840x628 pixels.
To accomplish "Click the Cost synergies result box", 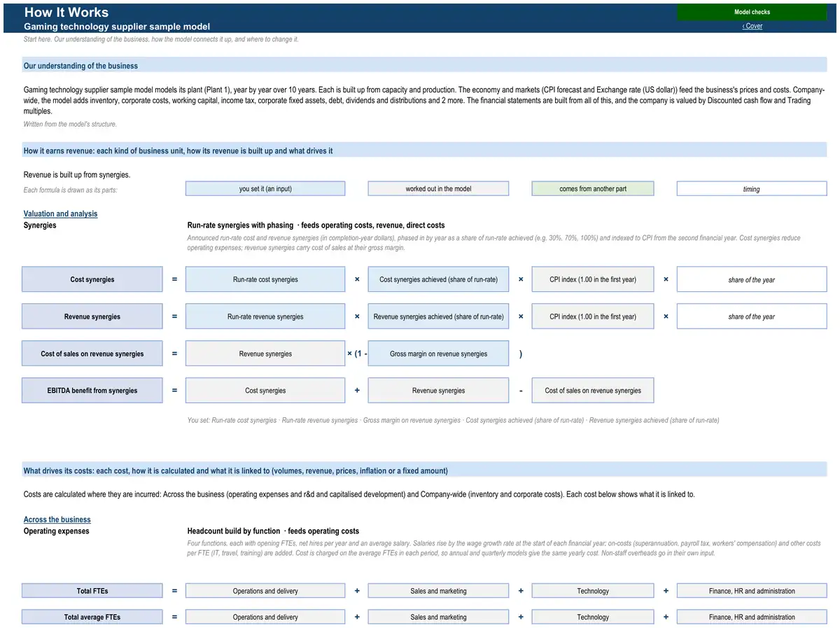I will pyautogui.click(x=92, y=279).
